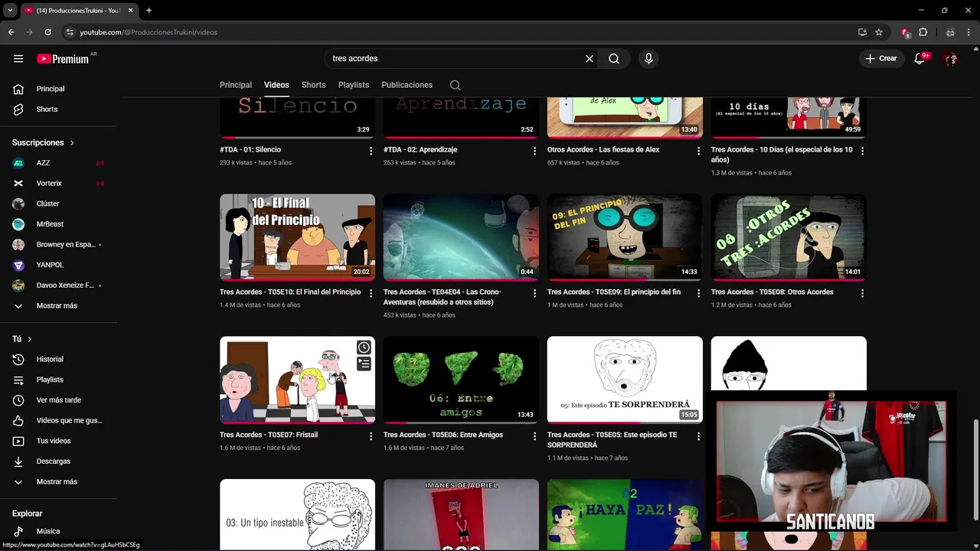980x551 pixels.
Task: Open options for T05E05 TE SORPRENDERÁ
Action: [x=698, y=436]
